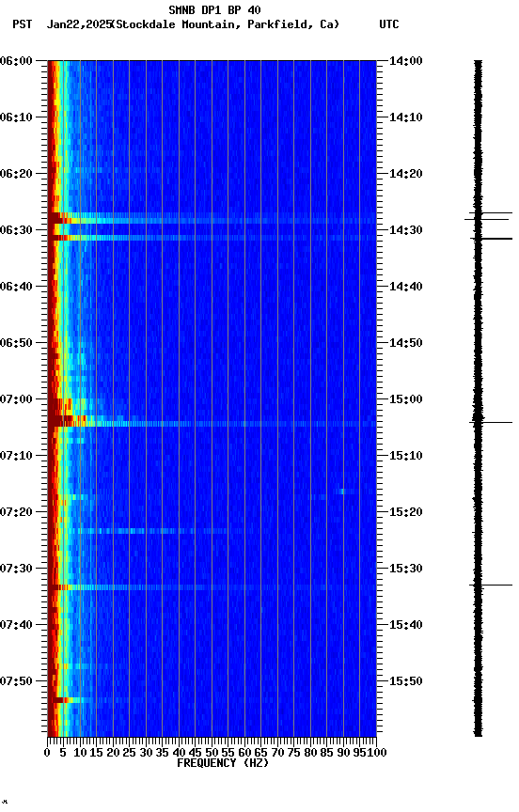Screen dimensions: 519x812
Task: Click the 15:50 UTC time label
Action: pos(406,681)
